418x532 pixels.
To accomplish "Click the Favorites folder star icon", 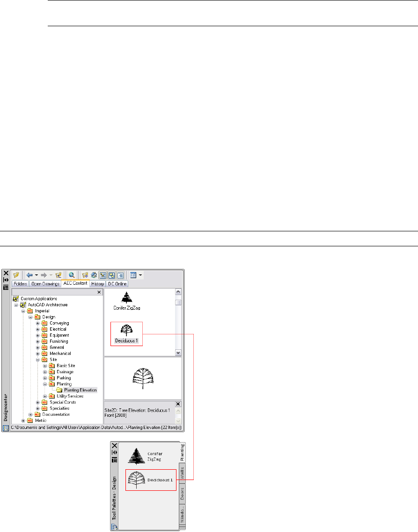I will pyautogui.click(x=85, y=275).
